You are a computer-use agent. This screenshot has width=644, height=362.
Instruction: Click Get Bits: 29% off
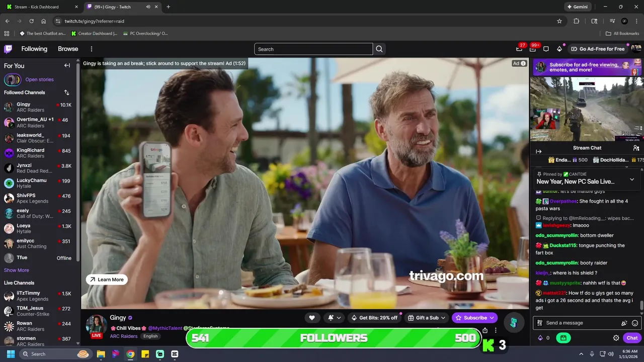click(x=374, y=318)
